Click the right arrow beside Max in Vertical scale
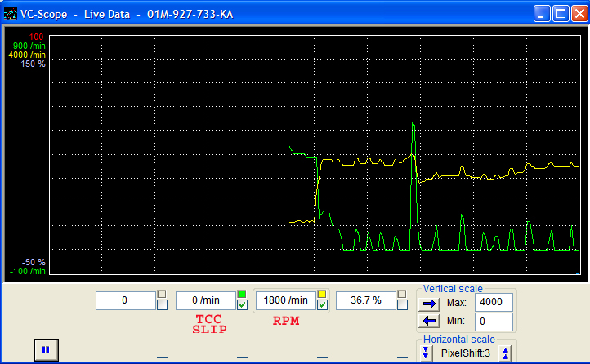This screenshot has width=590, height=364. [x=428, y=304]
